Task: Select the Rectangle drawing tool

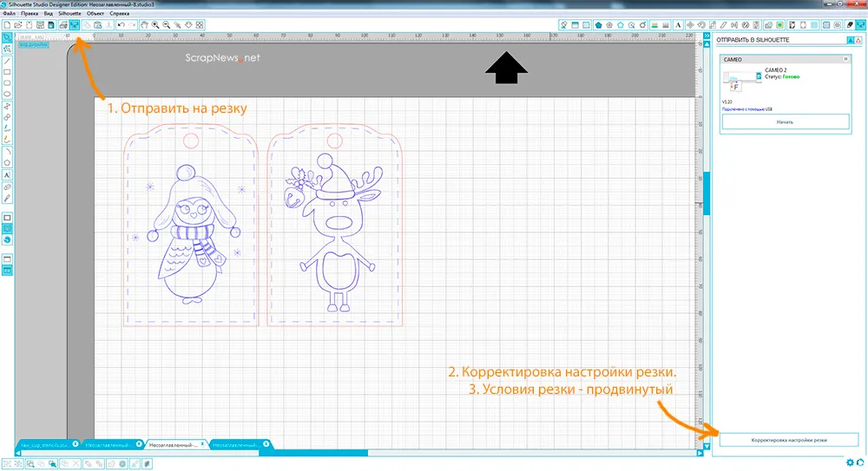Action: click(x=7, y=72)
